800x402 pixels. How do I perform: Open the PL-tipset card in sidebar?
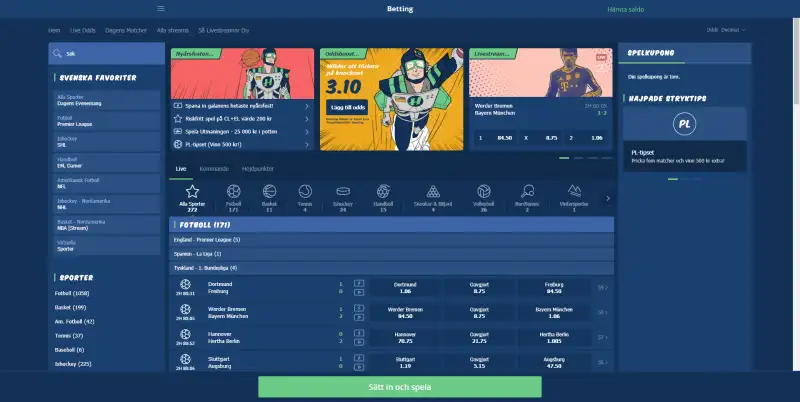point(684,156)
